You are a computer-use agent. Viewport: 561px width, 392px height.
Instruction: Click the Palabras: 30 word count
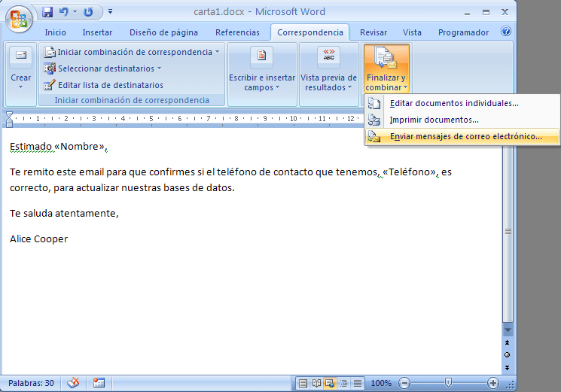click(31, 383)
